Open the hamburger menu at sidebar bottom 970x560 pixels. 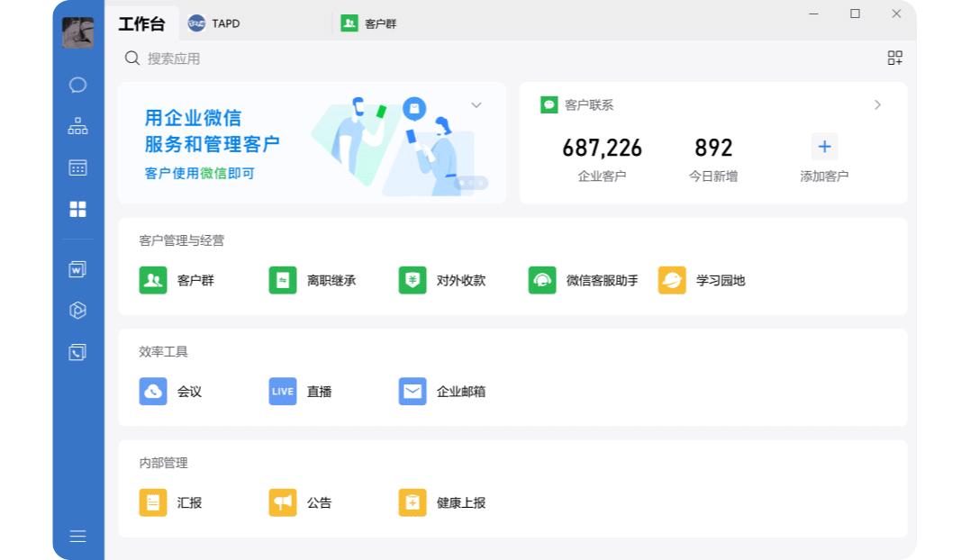[77, 536]
